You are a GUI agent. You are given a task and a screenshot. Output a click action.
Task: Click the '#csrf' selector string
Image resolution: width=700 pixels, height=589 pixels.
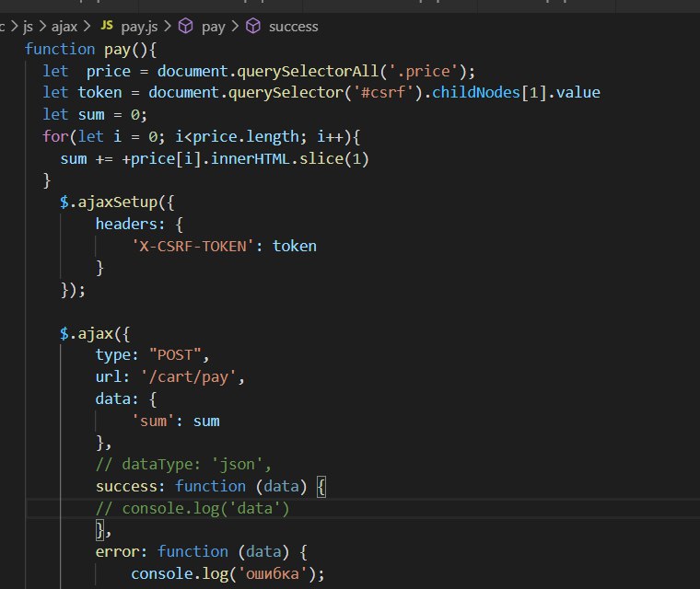pos(383,93)
